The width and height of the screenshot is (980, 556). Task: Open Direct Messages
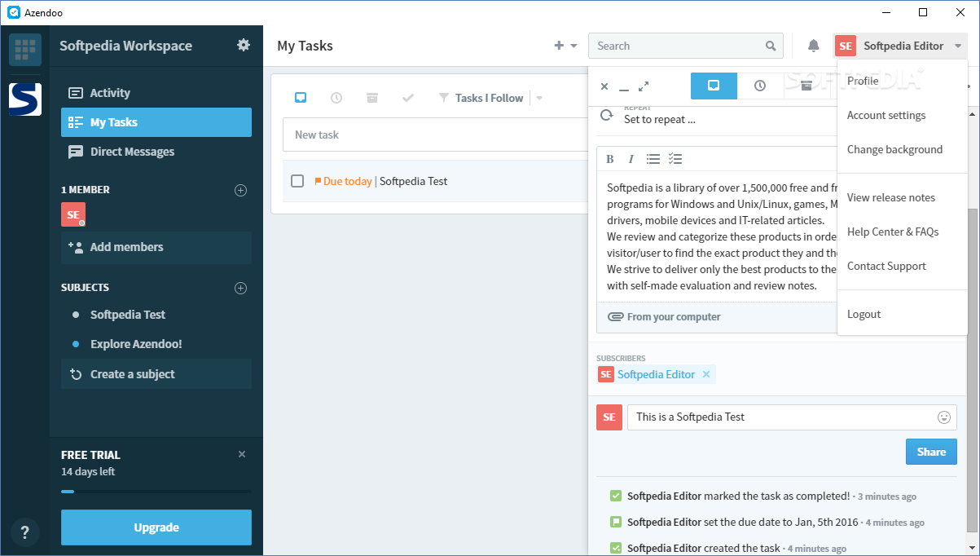click(156, 152)
